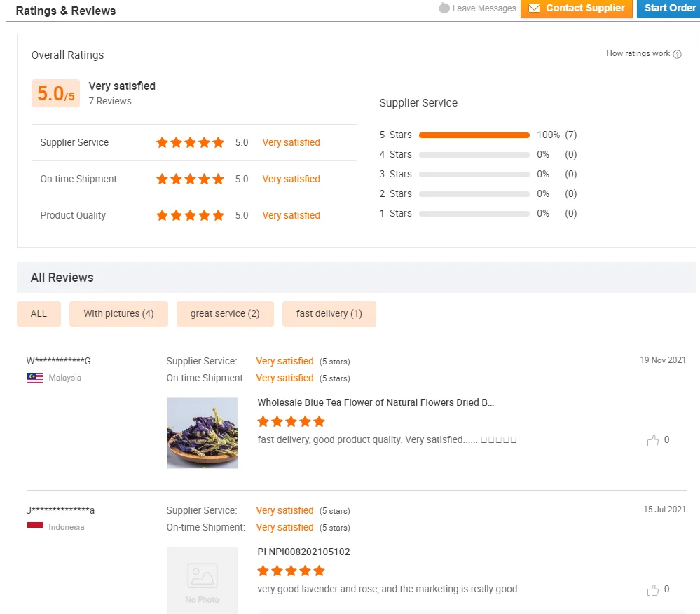The width and height of the screenshot is (700, 614).
Task: Filter reviews by great service (2)
Action: [x=225, y=314]
